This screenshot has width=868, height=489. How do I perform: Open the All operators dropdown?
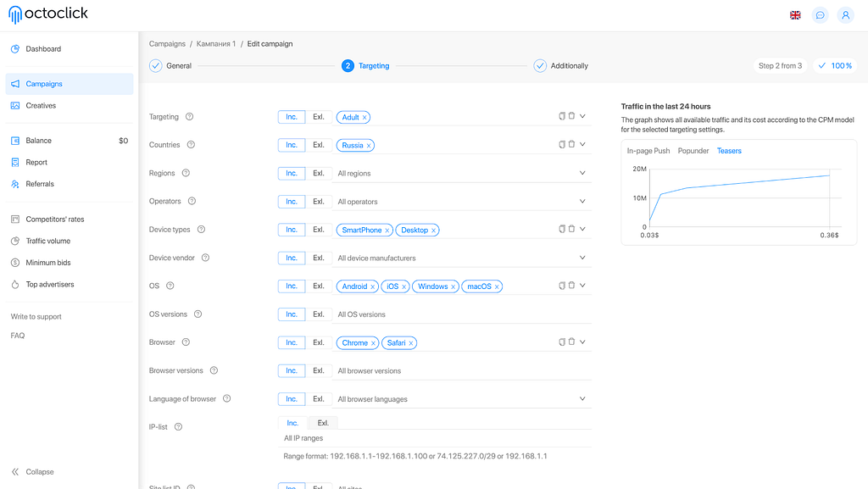pos(462,202)
